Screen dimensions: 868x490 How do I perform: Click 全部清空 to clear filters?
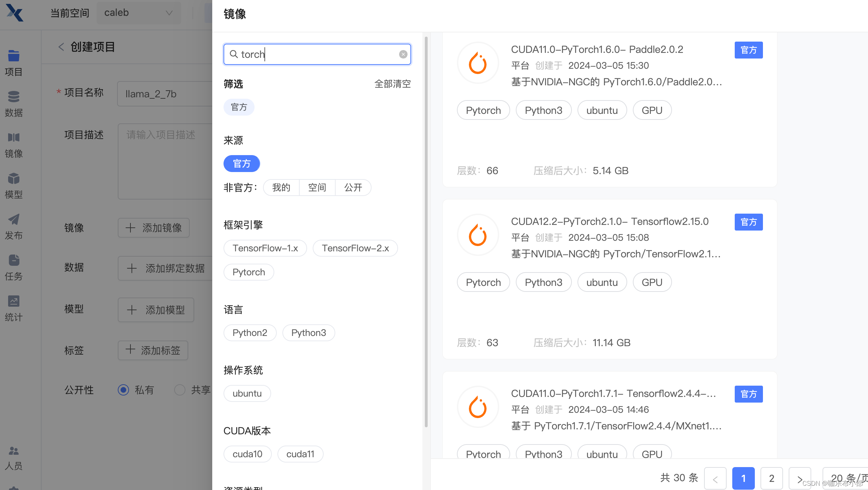pos(392,84)
